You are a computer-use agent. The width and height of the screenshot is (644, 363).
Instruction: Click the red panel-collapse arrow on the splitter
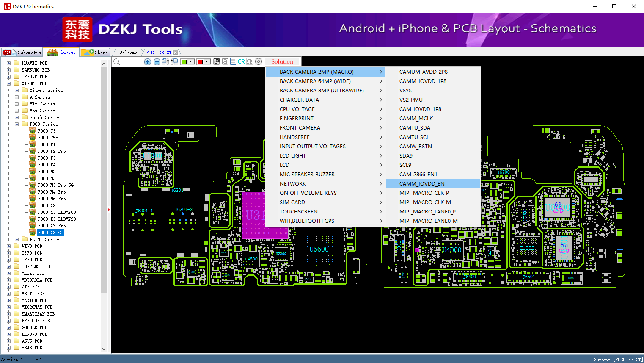pyautogui.click(x=109, y=209)
